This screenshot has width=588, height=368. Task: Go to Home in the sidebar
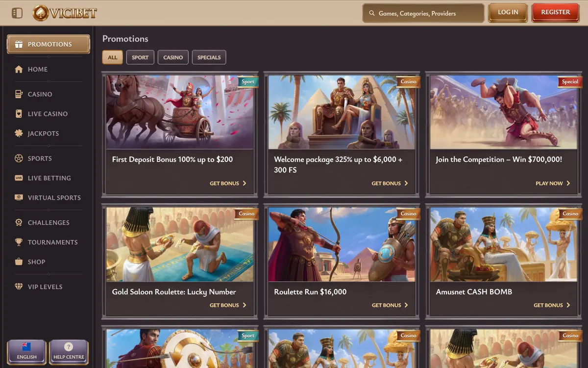49,69
